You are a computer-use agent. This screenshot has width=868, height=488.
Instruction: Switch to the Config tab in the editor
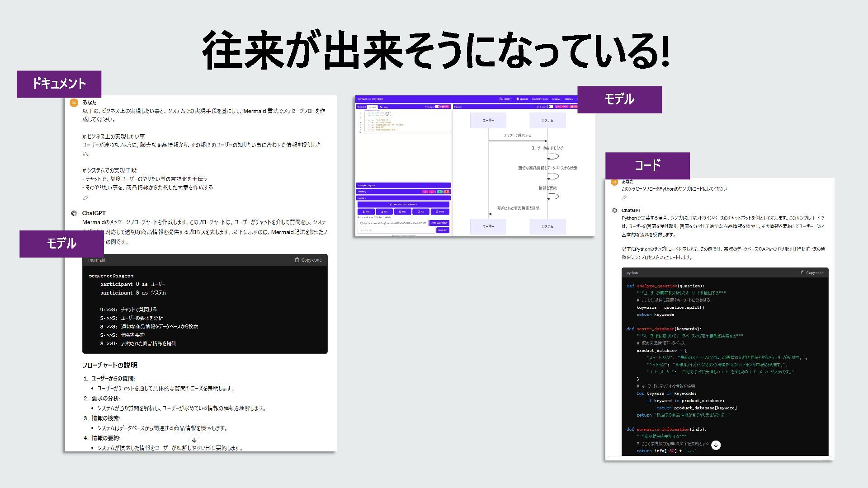(384, 107)
